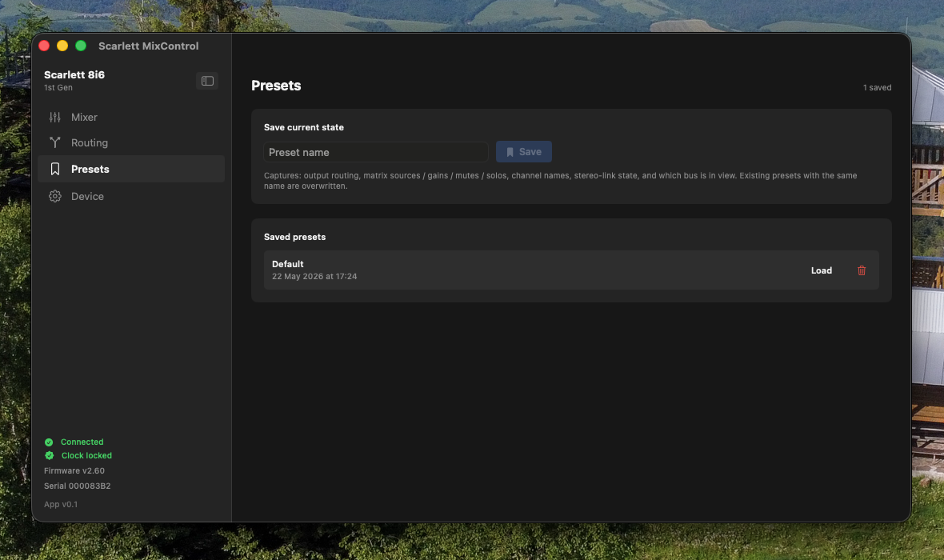Delete the Default preset with trash icon
Image resolution: width=944 pixels, height=560 pixels.
[862, 270]
